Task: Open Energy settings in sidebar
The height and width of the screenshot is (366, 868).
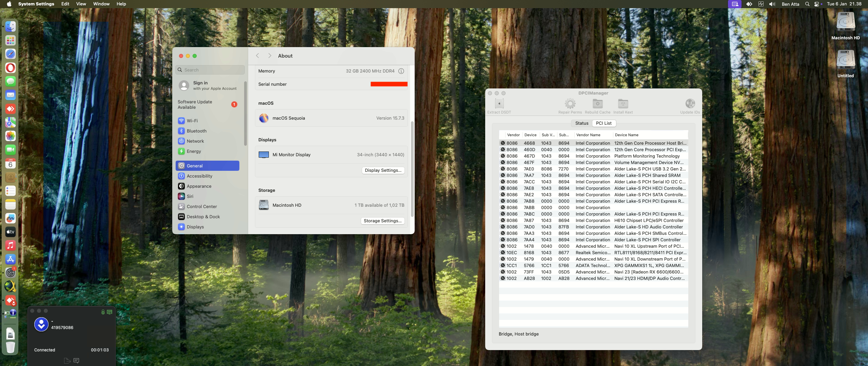Action: pos(208,151)
